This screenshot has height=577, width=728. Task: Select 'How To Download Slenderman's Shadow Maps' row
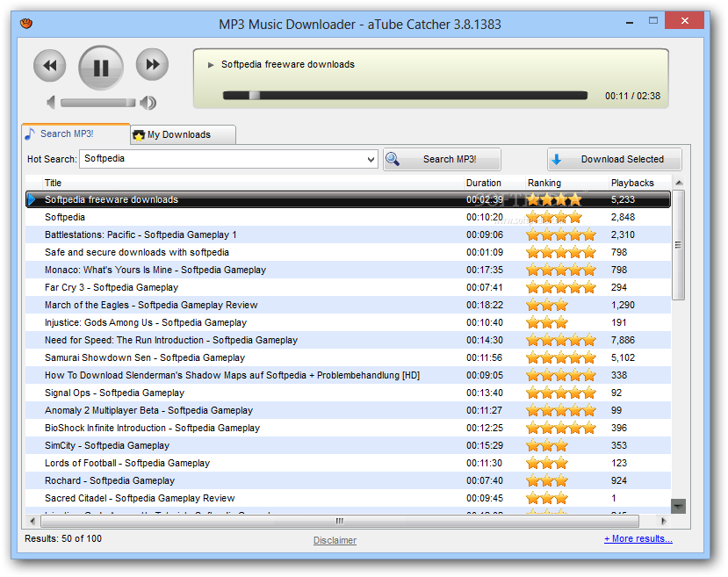349,376
